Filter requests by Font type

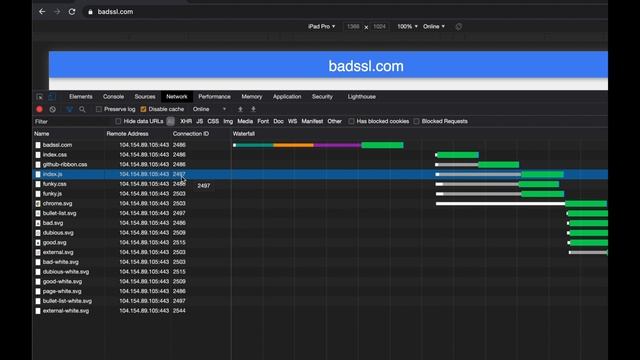point(263,121)
